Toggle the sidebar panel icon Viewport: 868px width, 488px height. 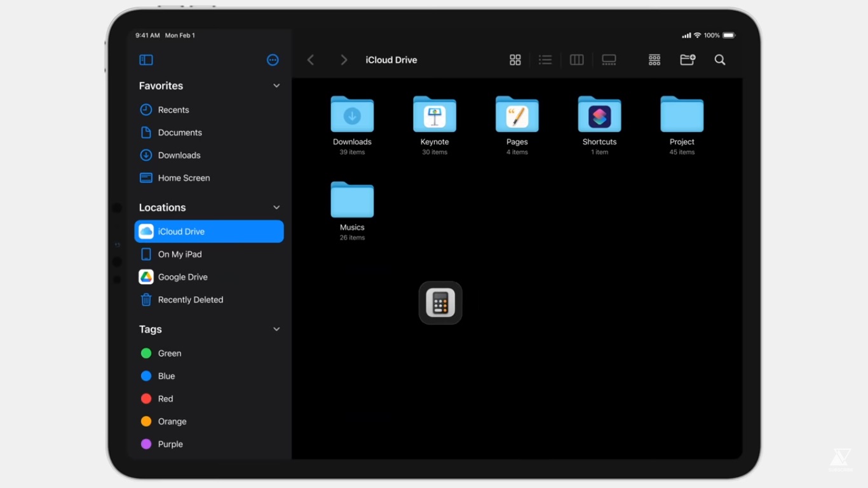tap(146, 60)
